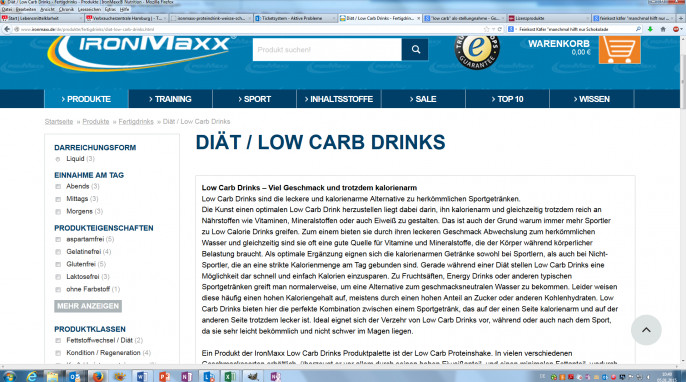The height and width of the screenshot is (382, 686).
Task: Click the Produkt suchen search field
Action: point(327,49)
